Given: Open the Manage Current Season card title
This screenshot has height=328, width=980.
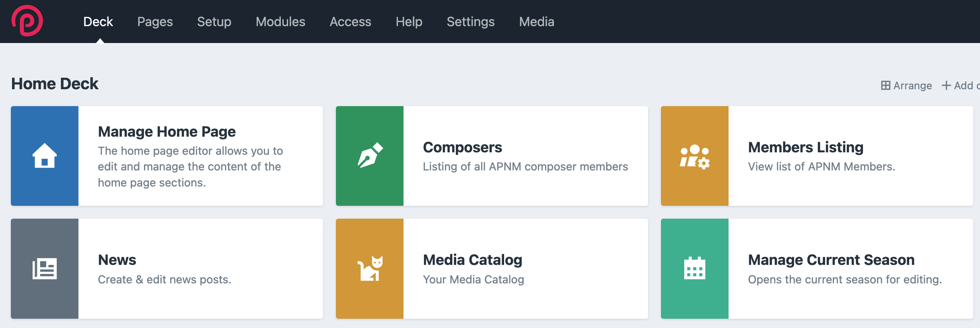Looking at the screenshot, I should click(831, 260).
